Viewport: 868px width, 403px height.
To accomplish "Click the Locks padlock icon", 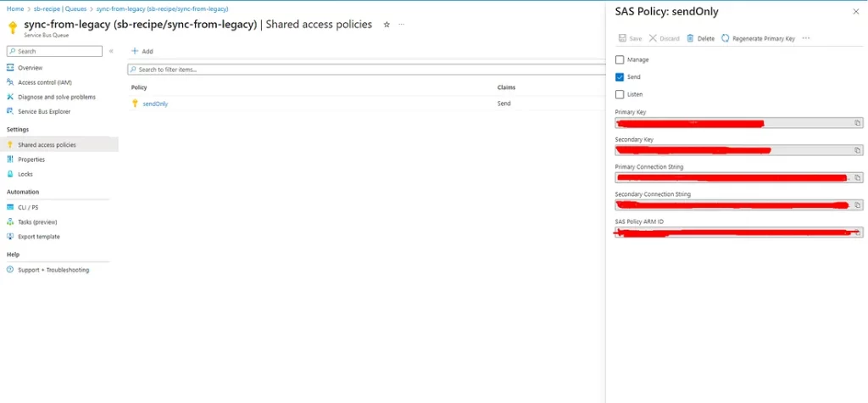I will coord(10,174).
